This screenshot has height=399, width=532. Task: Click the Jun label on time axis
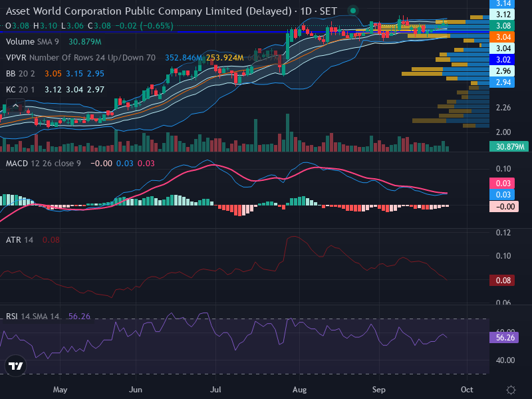(136, 390)
